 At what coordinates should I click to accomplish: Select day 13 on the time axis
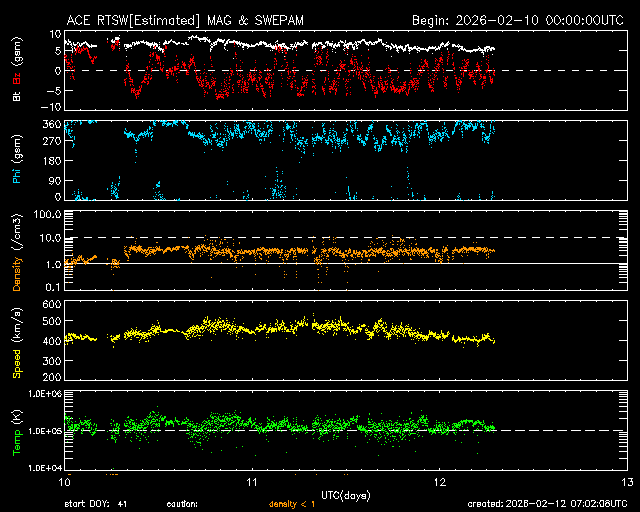coord(627,482)
